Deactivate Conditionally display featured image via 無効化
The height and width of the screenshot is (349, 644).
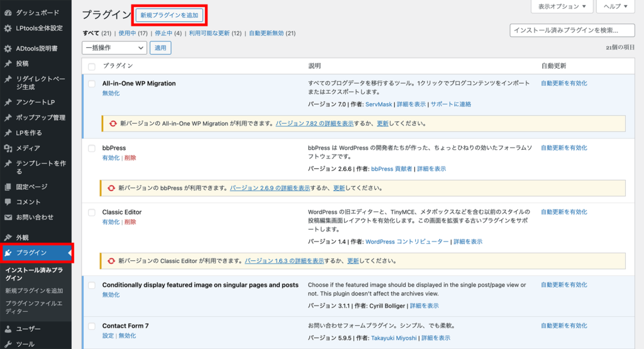click(111, 295)
